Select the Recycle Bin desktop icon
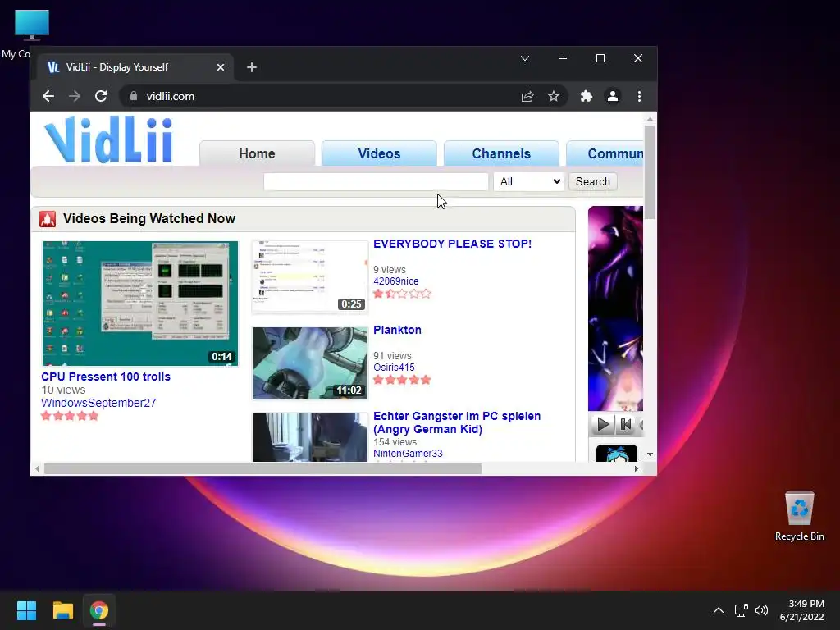The width and height of the screenshot is (840, 630). pyautogui.click(x=799, y=516)
